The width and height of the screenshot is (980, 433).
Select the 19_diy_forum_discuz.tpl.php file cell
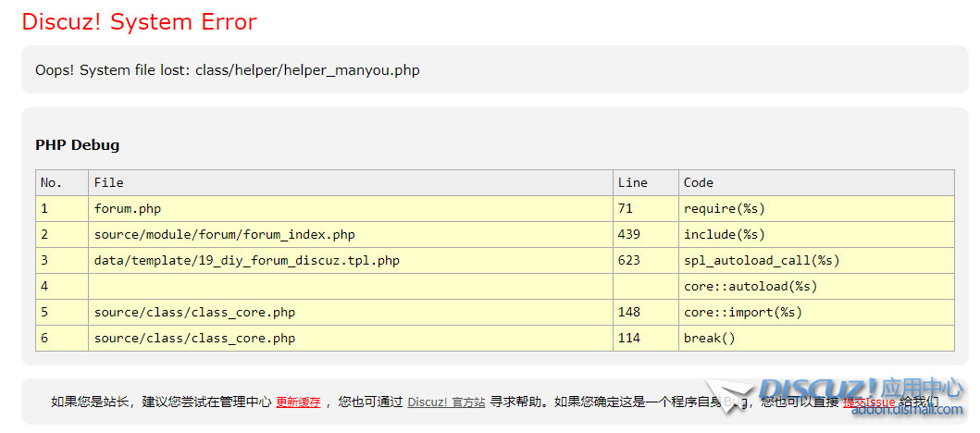246,260
